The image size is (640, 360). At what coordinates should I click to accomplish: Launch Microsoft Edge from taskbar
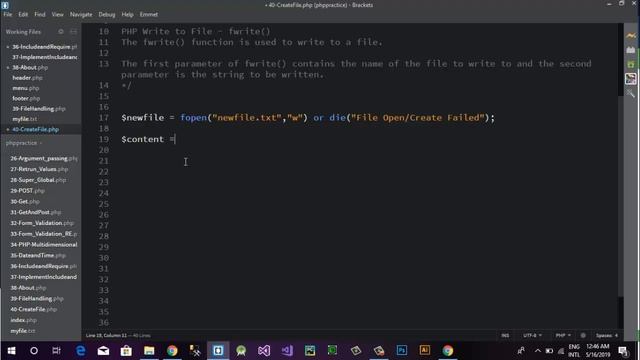point(80,351)
